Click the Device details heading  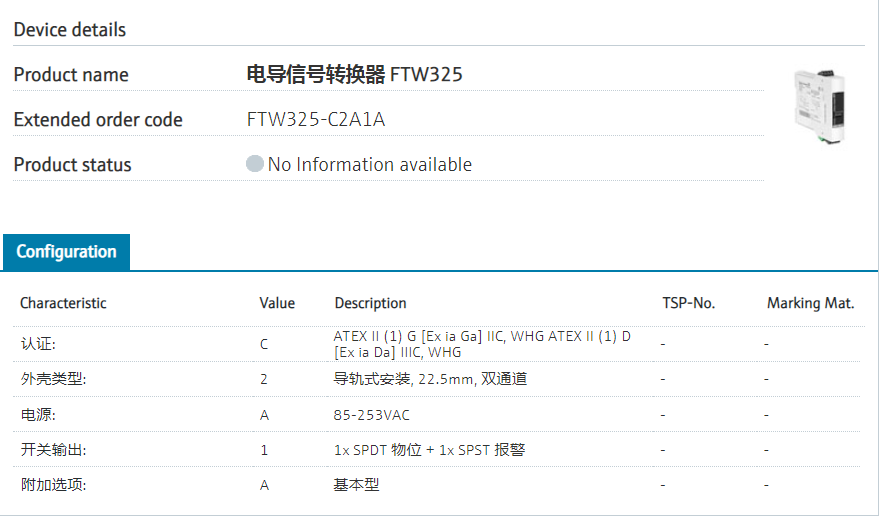pyautogui.click(x=70, y=30)
